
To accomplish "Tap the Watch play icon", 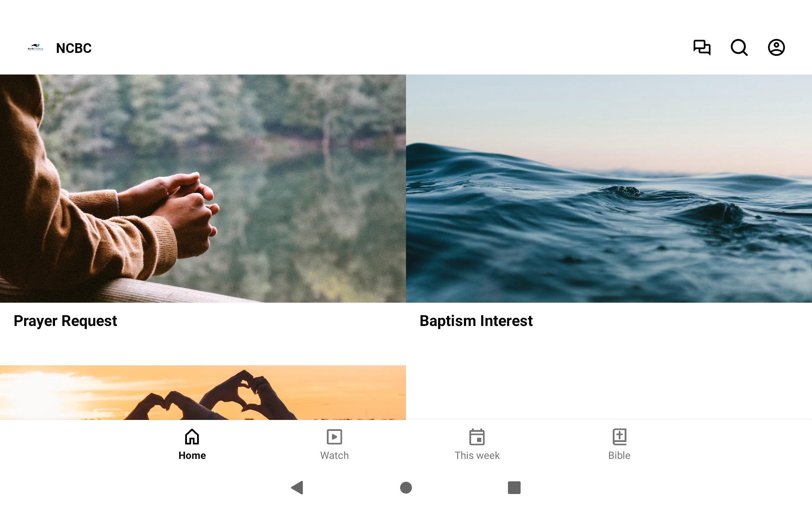I will coord(335,436).
